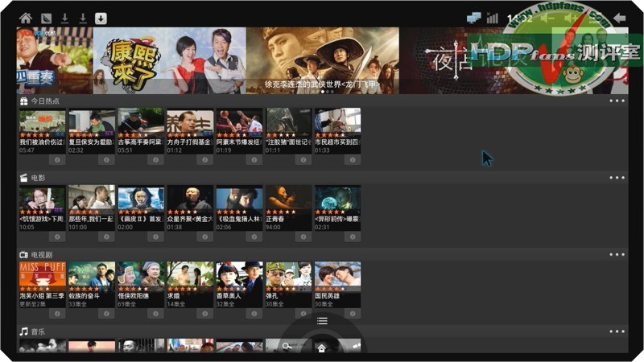The height and width of the screenshot is (362, 644).
Task: Select the 香草美人 title text
Action: pos(229,295)
